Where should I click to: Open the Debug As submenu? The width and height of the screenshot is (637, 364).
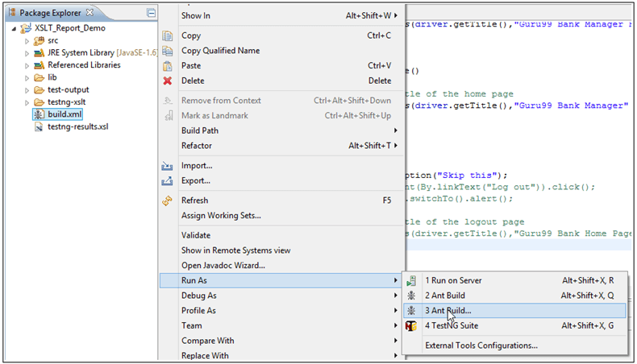click(x=198, y=296)
